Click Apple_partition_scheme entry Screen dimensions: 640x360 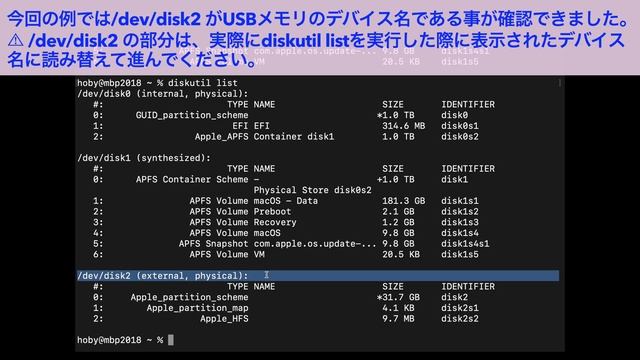pos(189,297)
